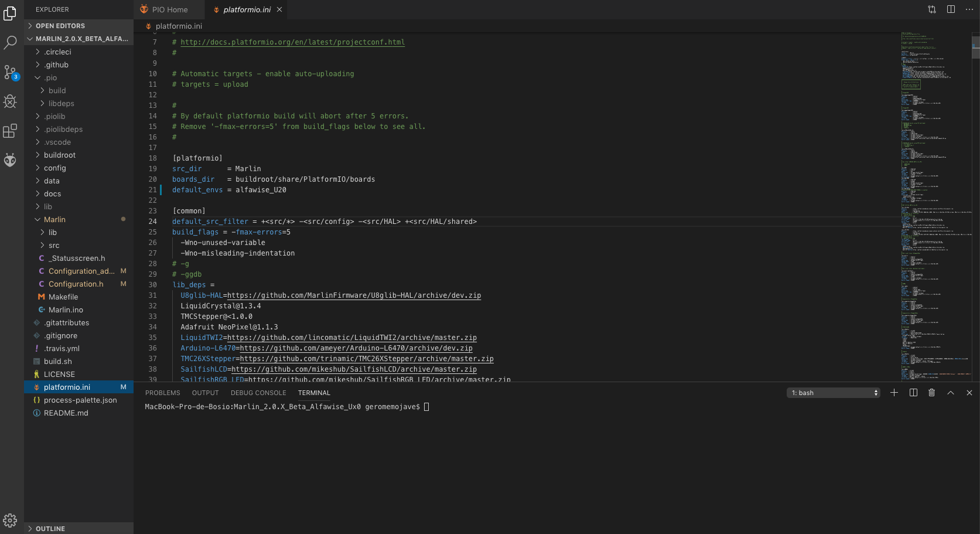Switch to the Problems panel tab
The image size is (980, 534).
tap(163, 393)
